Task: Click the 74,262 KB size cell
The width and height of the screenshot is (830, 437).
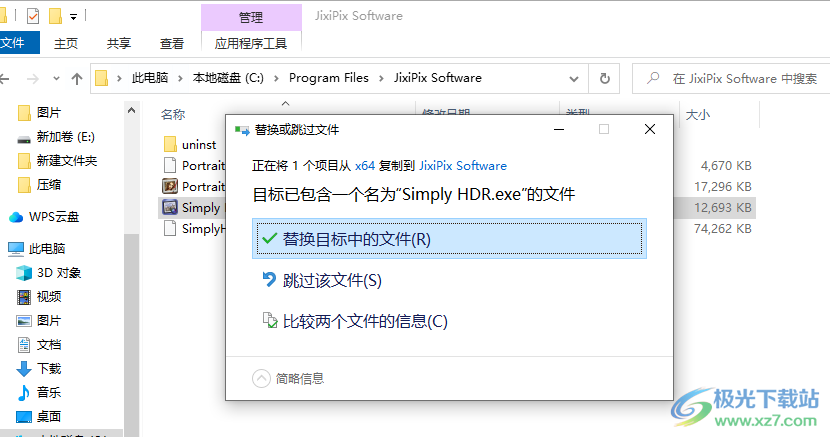Action: tap(723, 229)
